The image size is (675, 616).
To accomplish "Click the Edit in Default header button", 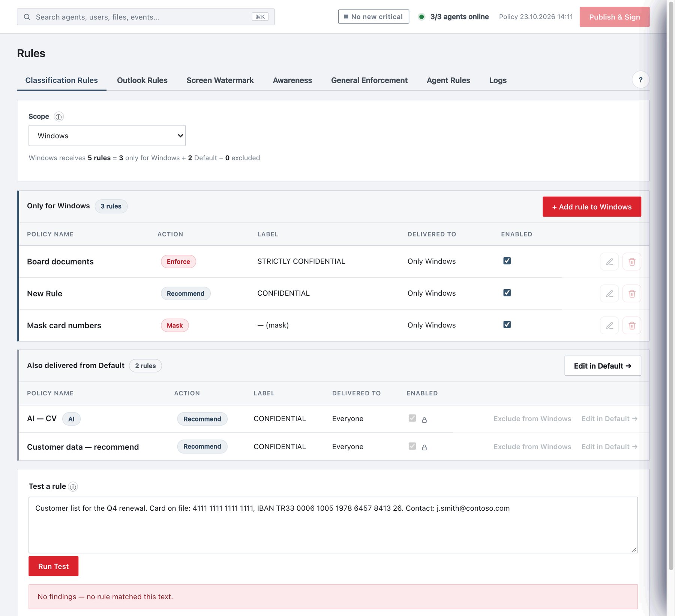I will (x=603, y=366).
